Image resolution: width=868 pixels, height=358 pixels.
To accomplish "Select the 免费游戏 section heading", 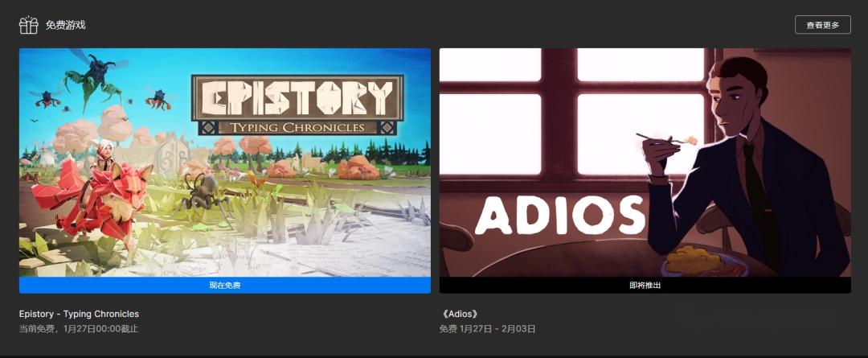I will (65, 25).
